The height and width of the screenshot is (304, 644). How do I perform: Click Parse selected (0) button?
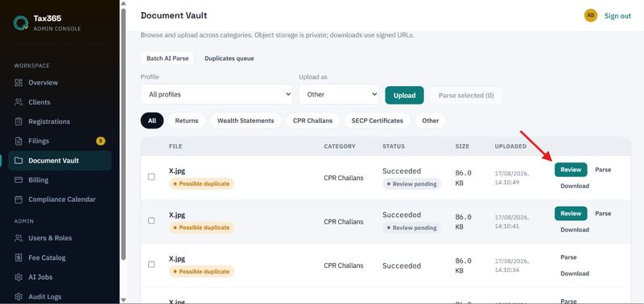466,95
